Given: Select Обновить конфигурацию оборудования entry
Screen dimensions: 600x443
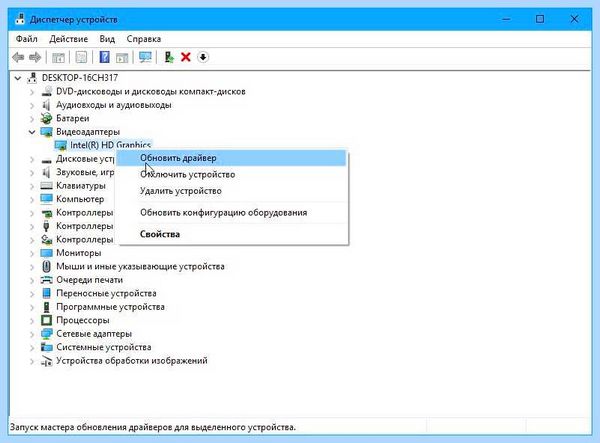Looking at the screenshot, I should tap(232, 212).
